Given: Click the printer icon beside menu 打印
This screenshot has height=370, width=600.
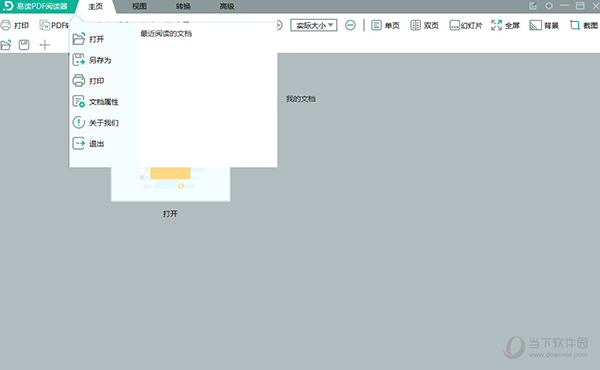Looking at the screenshot, I should pyautogui.click(x=79, y=80).
